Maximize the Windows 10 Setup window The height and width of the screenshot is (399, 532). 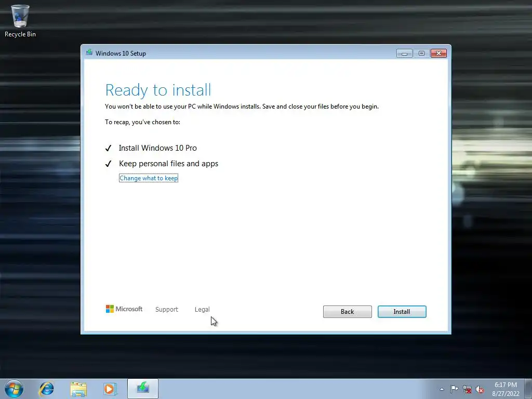[421, 54]
